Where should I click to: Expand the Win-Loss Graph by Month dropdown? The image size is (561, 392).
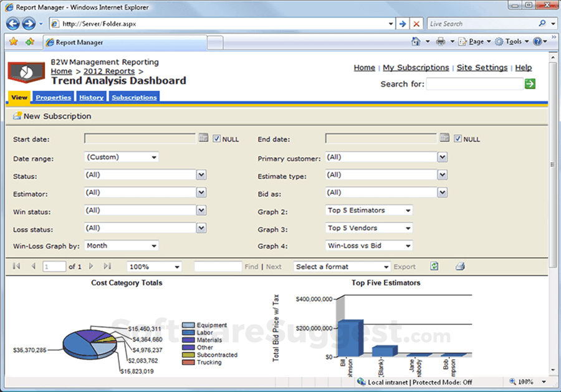click(x=122, y=246)
